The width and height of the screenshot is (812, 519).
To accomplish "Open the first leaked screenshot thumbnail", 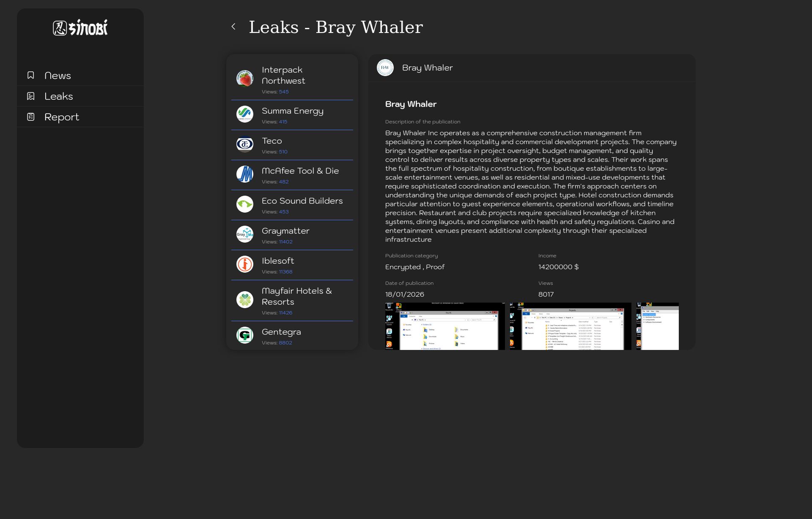I will (x=444, y=326).
